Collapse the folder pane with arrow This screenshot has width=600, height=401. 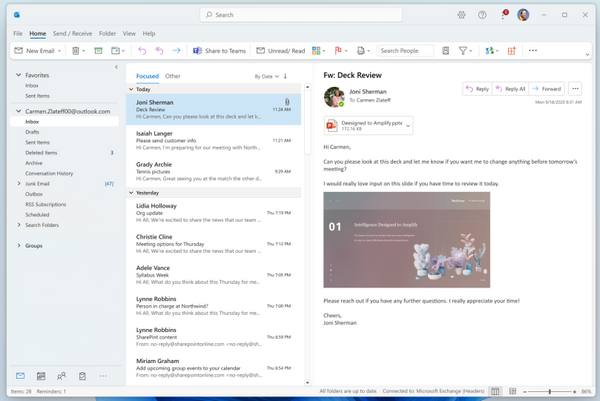116,67
